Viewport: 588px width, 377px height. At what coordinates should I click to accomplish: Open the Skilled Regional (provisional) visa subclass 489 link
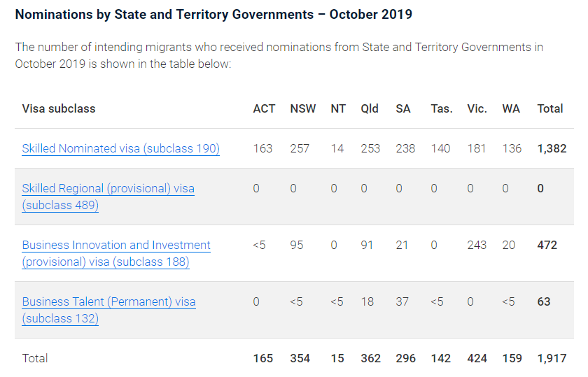108,189
